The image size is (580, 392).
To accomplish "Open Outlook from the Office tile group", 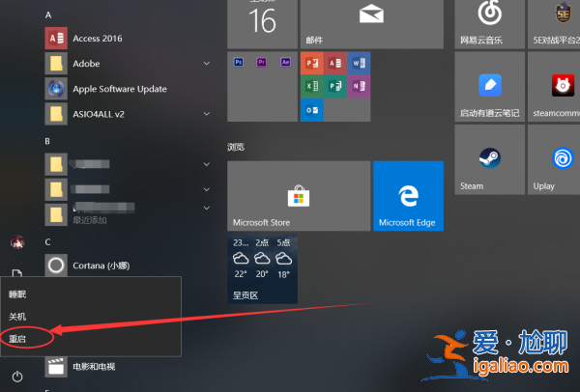I will 312,110.
